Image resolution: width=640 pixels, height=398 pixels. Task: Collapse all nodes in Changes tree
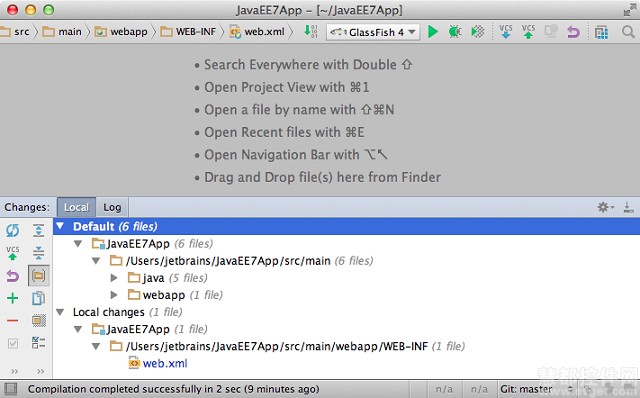tap(38, 253)
